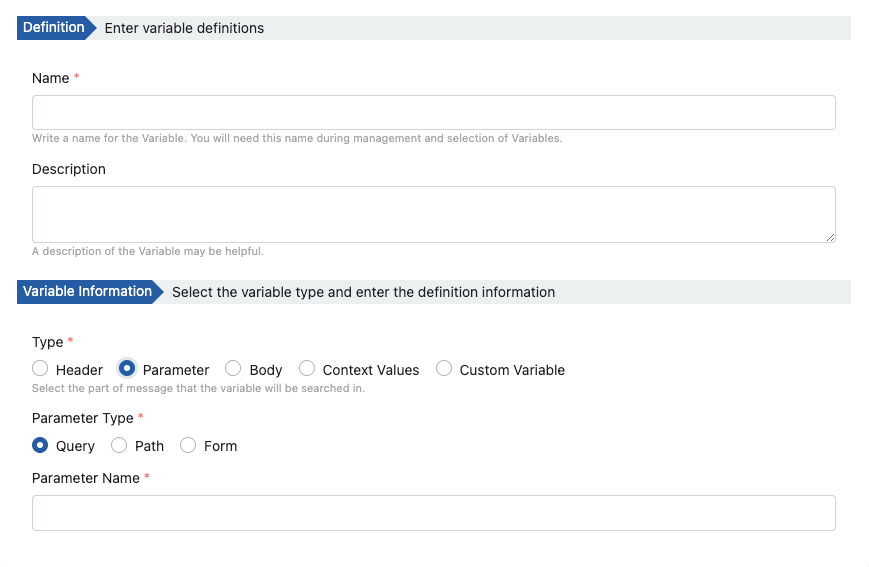Click the help text below the Name field
869x567 pixels.
point(297,138)
